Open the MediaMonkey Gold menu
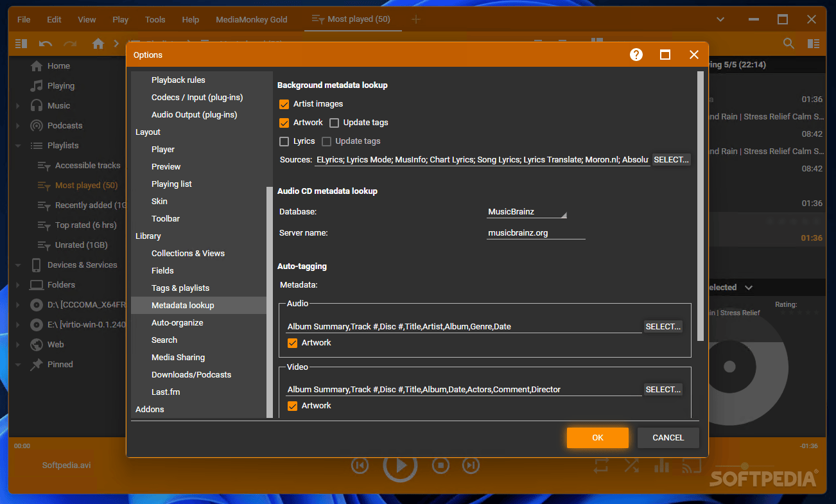The image size is (836, 504). [252, 19]
